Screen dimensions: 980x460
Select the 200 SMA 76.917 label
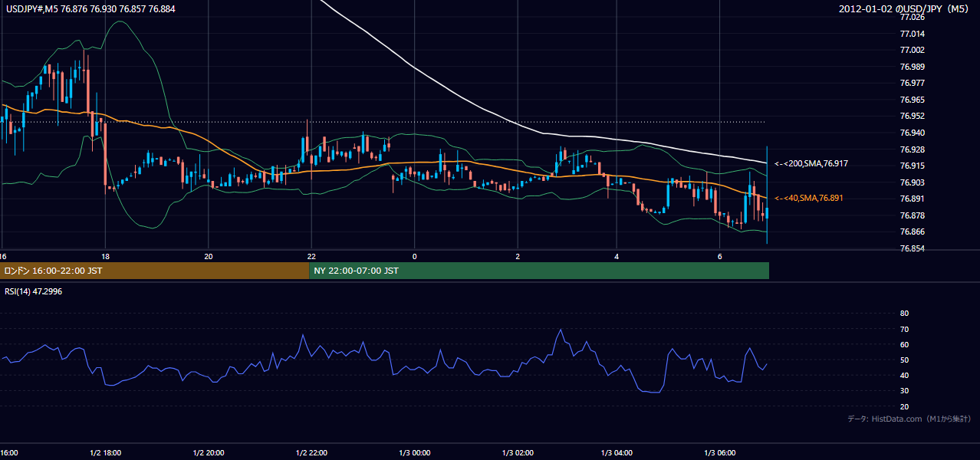[811, 163]
